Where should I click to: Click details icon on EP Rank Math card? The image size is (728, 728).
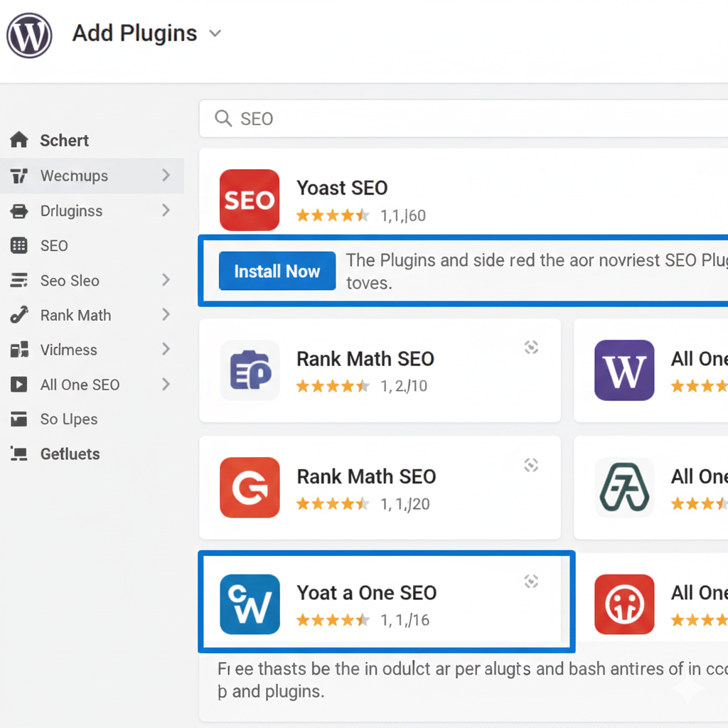click(531, 347)
